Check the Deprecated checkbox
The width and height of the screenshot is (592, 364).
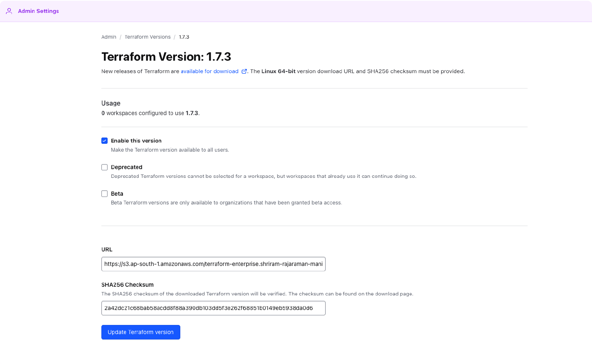click(104, 167)
